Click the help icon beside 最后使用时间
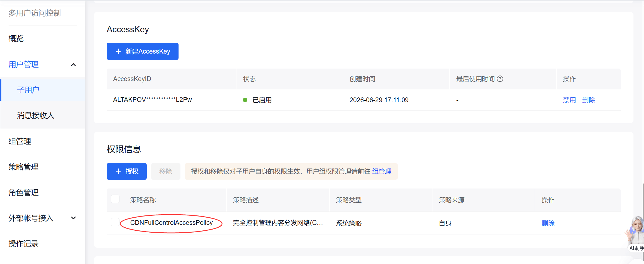Viewport: 644px width, 264px height. point(500,79)
